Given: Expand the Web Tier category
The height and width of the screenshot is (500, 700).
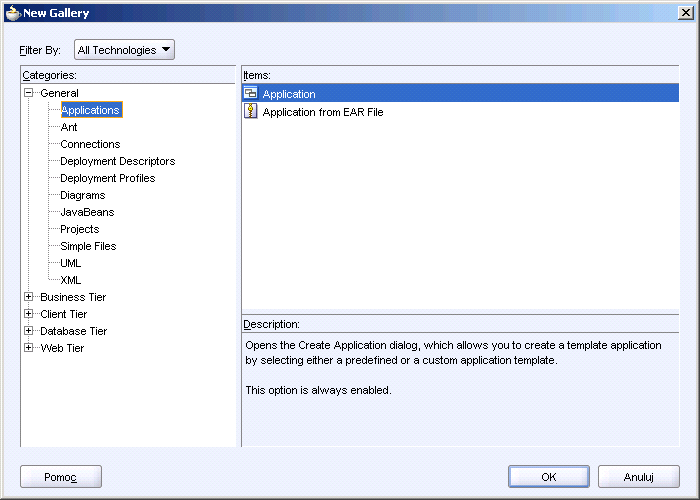Looking at the screenshot, I should [x=29, y=348].
